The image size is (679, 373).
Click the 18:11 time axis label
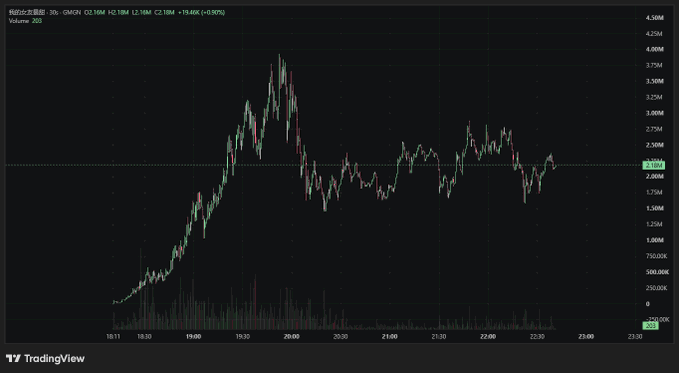tap(113, 337)
